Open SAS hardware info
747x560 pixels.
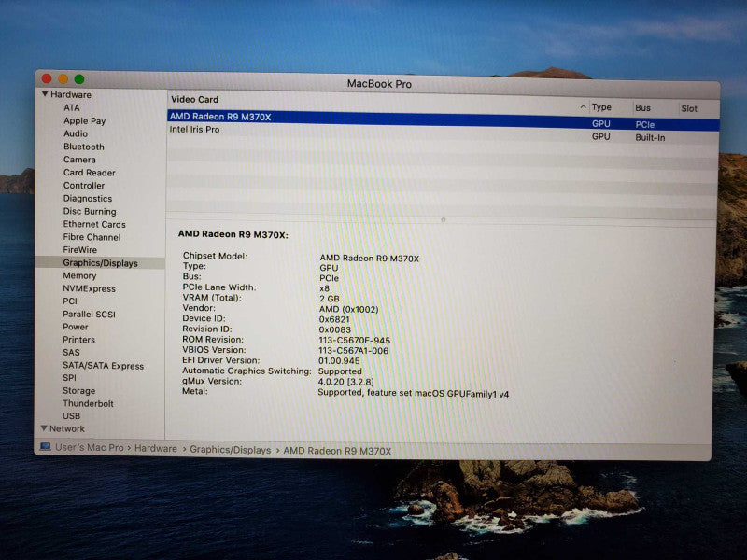coord(71,353)
